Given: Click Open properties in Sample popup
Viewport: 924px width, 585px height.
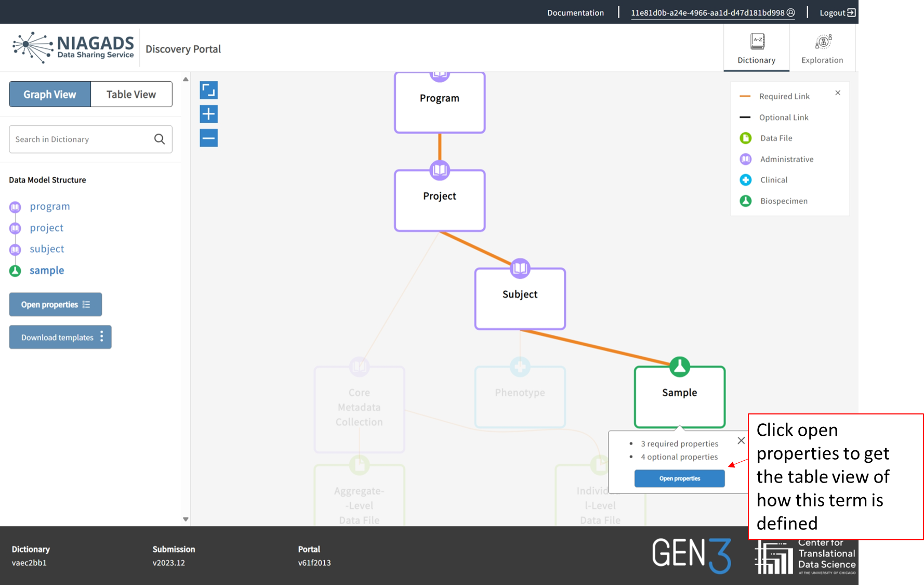Looking at the screenshot, I should point(679,478).
